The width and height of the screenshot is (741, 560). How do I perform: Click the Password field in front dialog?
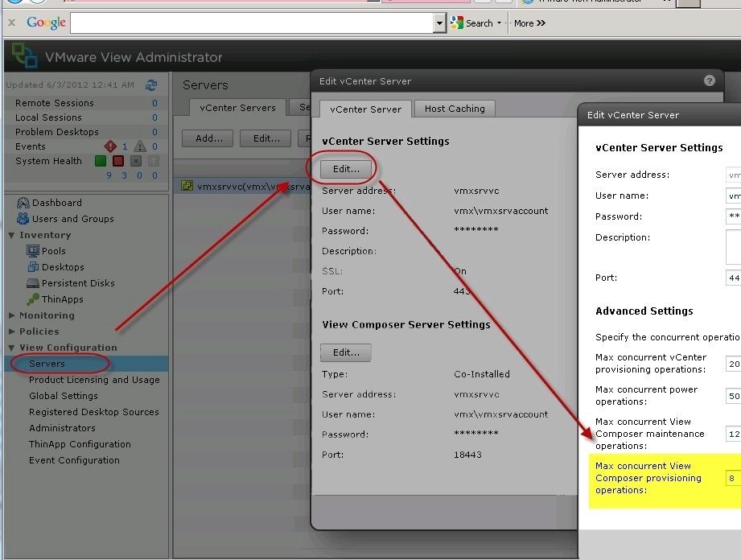(734, 216)
